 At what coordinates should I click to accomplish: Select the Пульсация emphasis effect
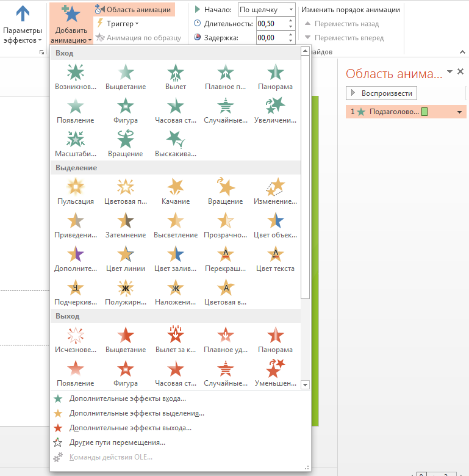click(76, 192)
